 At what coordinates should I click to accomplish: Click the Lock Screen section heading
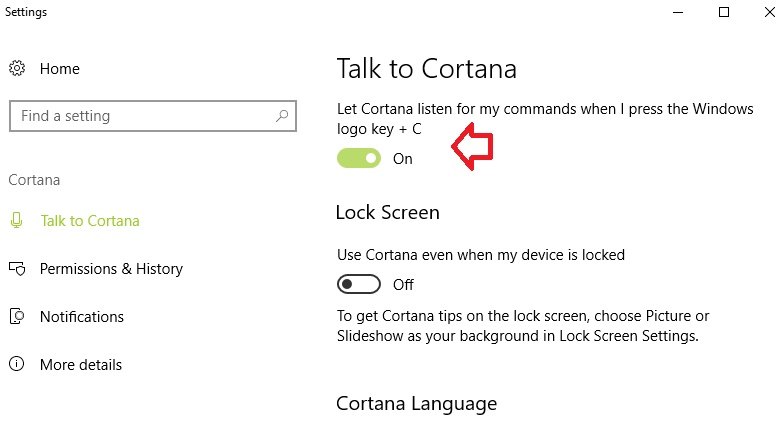[388, 213]
